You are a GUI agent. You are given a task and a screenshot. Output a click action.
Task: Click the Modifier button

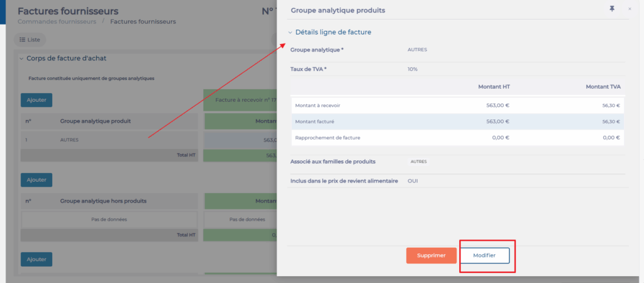click(x=484, y=255)
